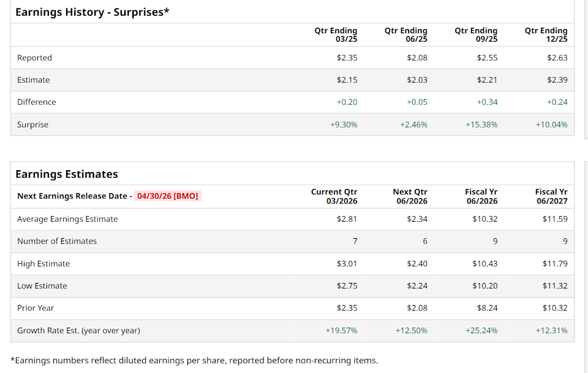The width and height of the screenshot is (588, 373).
Task: Click the "Reported" row label
Action: point(34,58)
